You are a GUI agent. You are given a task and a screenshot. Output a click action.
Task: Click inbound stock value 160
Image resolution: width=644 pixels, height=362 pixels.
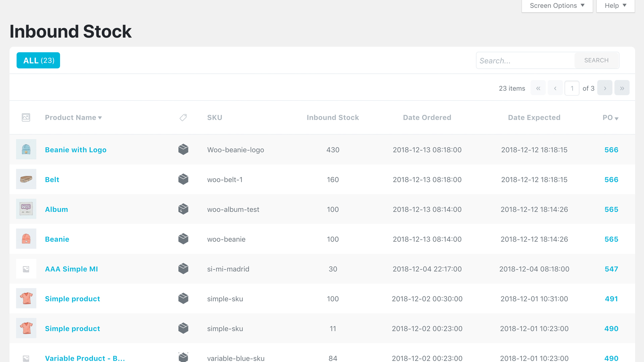pyautogui.click(x=333, y=180)
